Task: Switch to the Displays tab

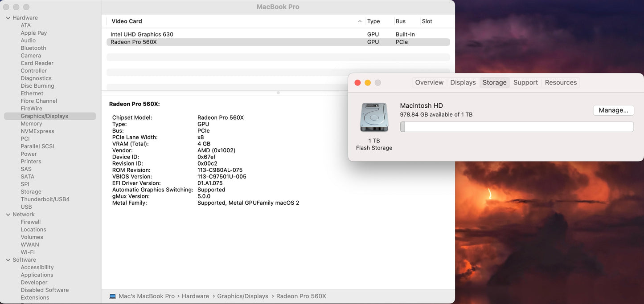Action: [x=463, y=82]
